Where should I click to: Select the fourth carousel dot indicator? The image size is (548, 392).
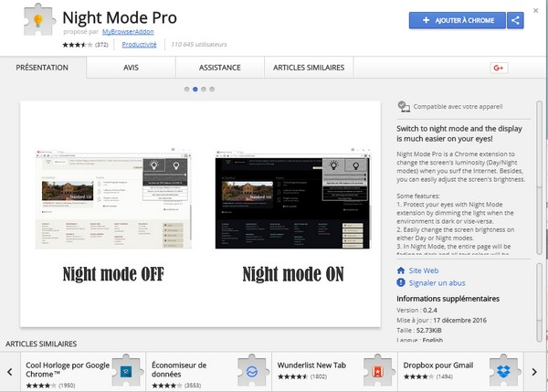pyautogui.click(x=213, y=90)
